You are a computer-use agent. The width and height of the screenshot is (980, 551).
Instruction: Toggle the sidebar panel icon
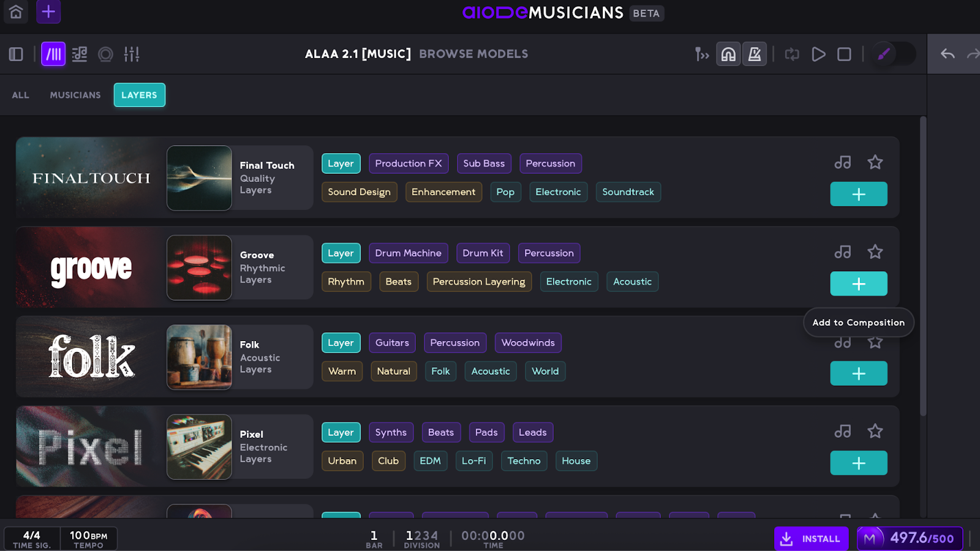coord(16,54)
